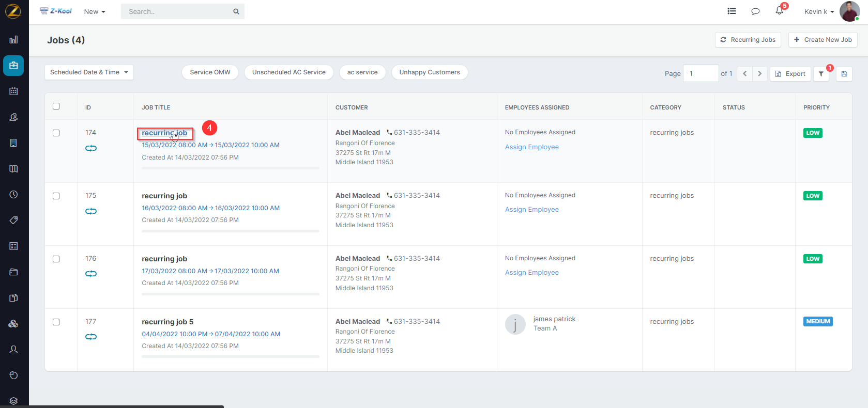This screenshot has width=868, height=408.
Task: Expand the Kevin k user menu
Action: (819, 11)
